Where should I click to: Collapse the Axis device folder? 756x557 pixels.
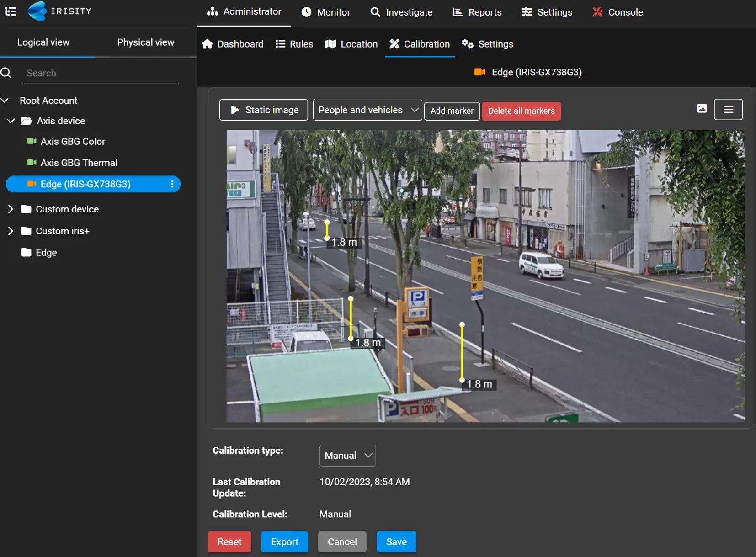[x=11, y=121]
